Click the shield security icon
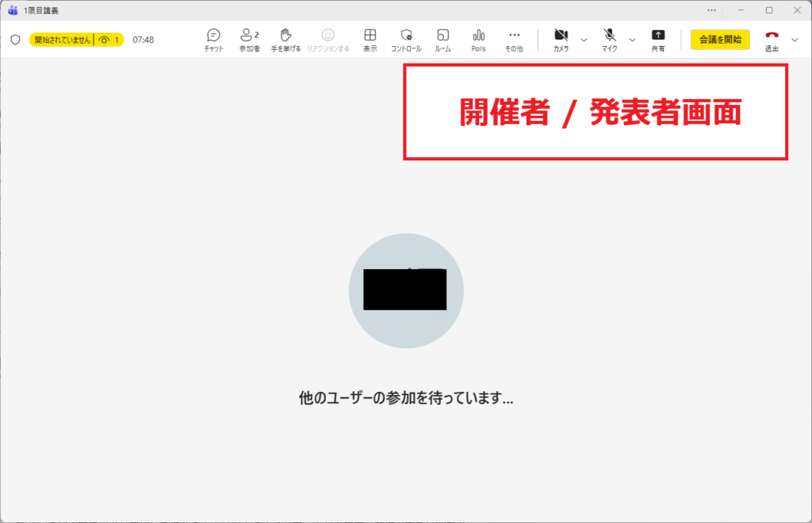Viewport: 812px width, 523px height. [x=15, y=40]
